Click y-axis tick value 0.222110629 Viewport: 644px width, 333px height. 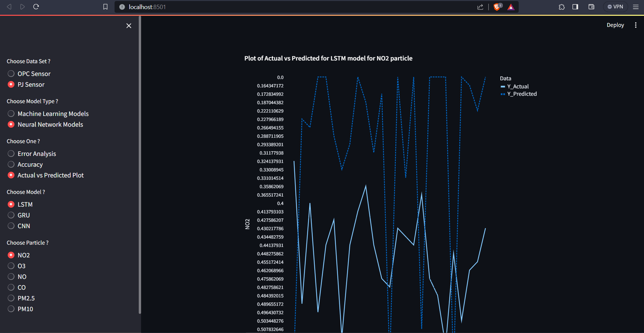click(x=270, y=111)
